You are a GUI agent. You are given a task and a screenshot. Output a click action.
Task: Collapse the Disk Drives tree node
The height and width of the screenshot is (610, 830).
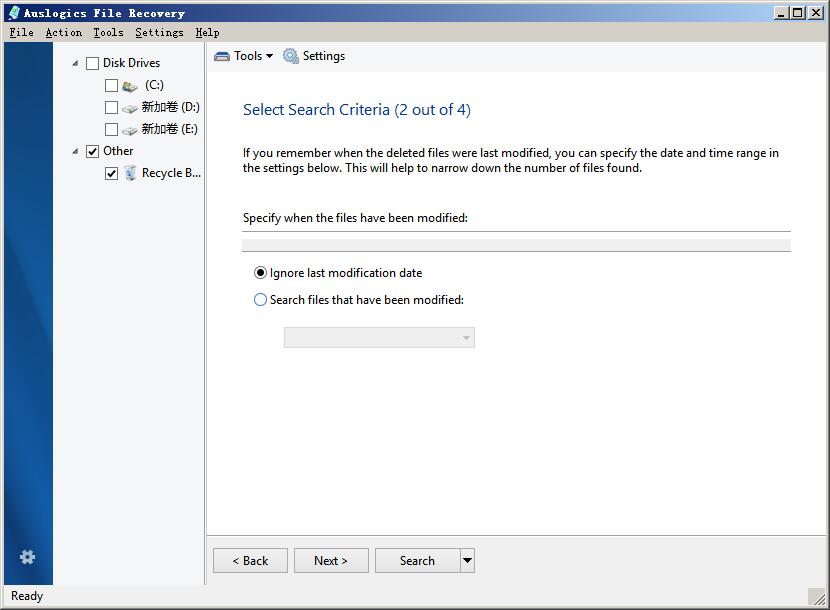tap(75, 63)
